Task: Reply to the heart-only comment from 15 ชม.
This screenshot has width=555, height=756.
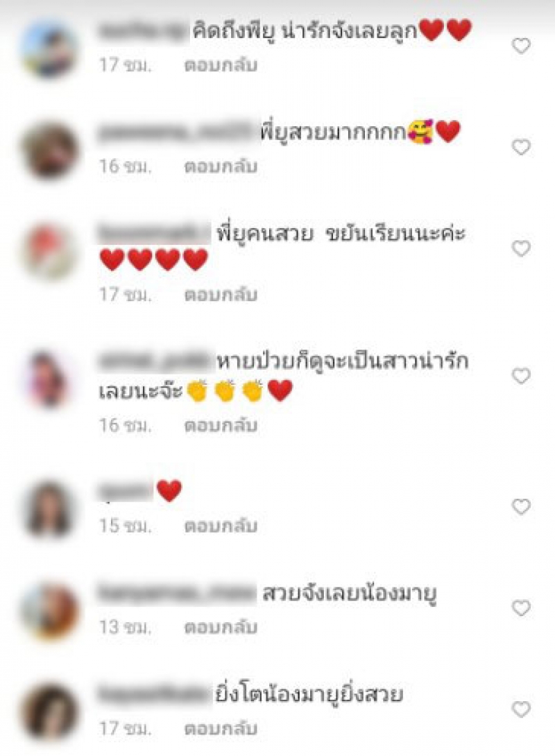Action: pyautogui.click(x=221, y=526)
